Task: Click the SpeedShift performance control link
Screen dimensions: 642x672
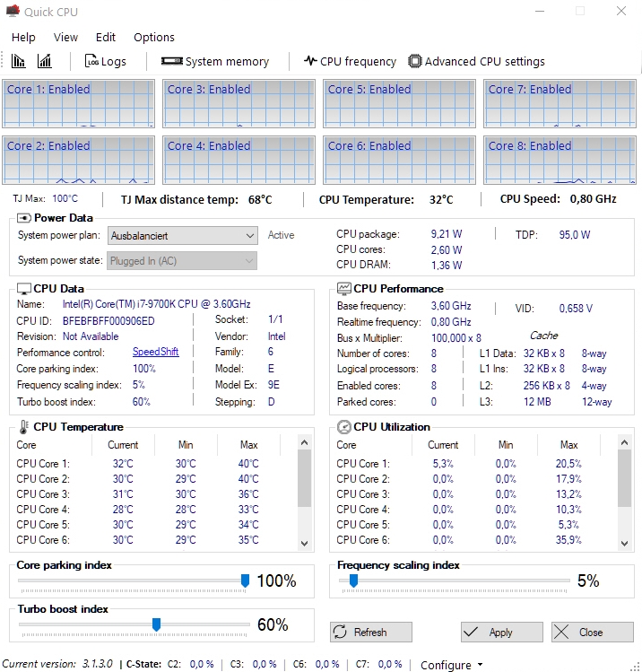Action: point(156,352)
